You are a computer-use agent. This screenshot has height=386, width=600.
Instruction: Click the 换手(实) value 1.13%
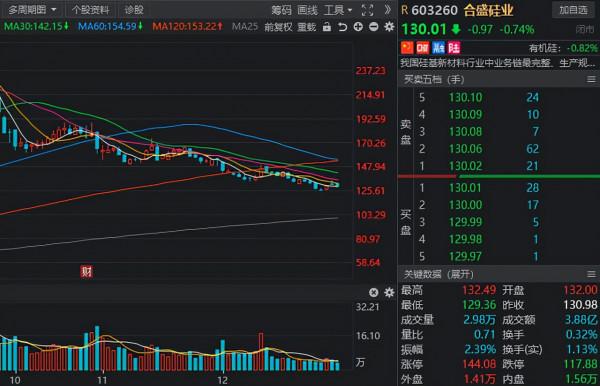tap(581, 349)
